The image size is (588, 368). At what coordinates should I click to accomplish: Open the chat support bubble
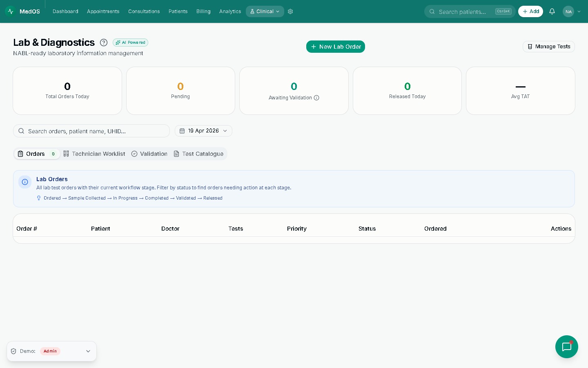point(567,347)
